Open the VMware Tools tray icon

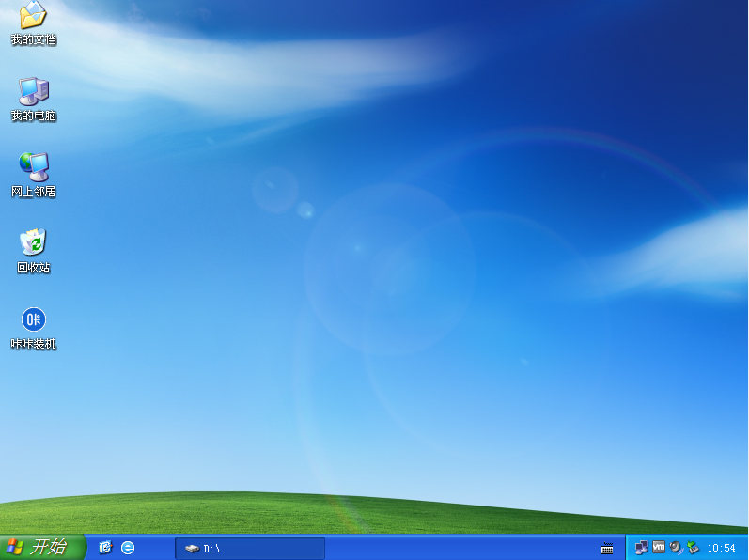(659, 547)
